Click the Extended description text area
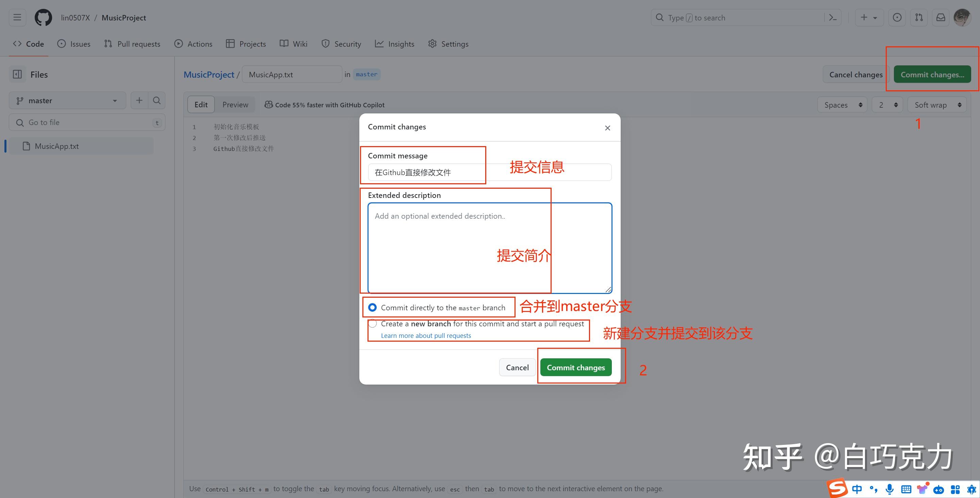980x498 pixels. click(x=490, y=248)
